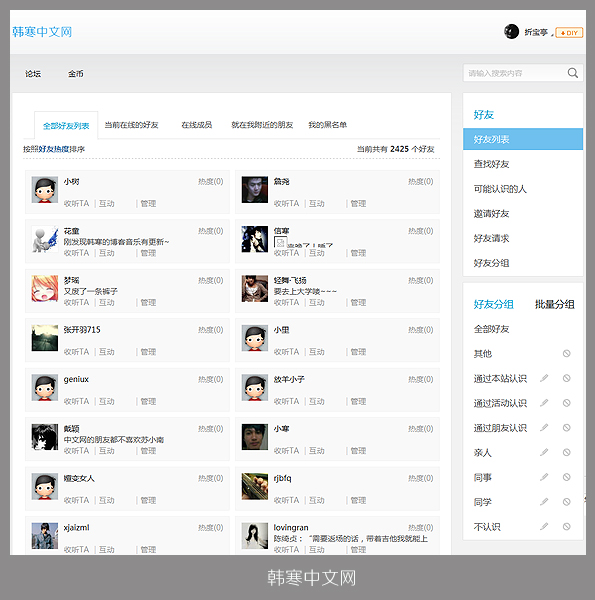Image resolution: width=595 pixels, height=600 pixels.
Task: Click the edit pencil for 同事 group
Action: 544,477
